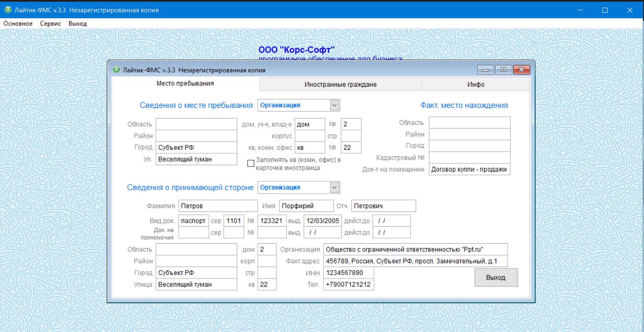Click the ИНН field with 1234567890
Image resolution: width=644 pixels, height=332 pixels.
tap(349, 273)
